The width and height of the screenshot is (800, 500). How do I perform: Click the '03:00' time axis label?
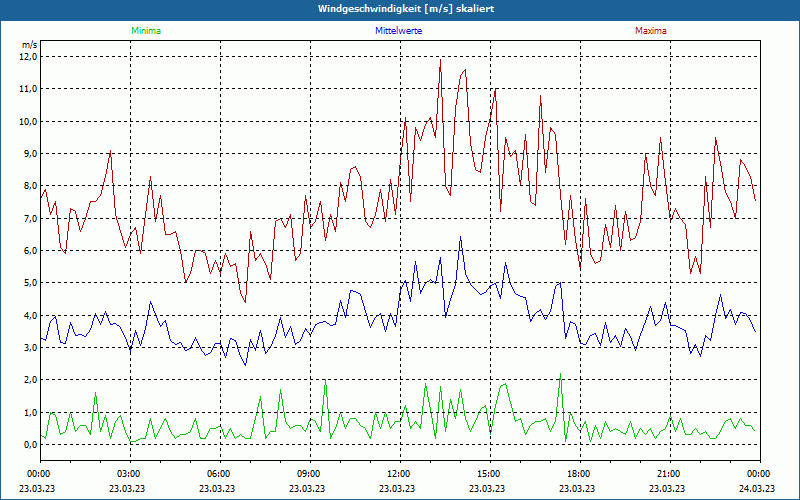point(130,474)
